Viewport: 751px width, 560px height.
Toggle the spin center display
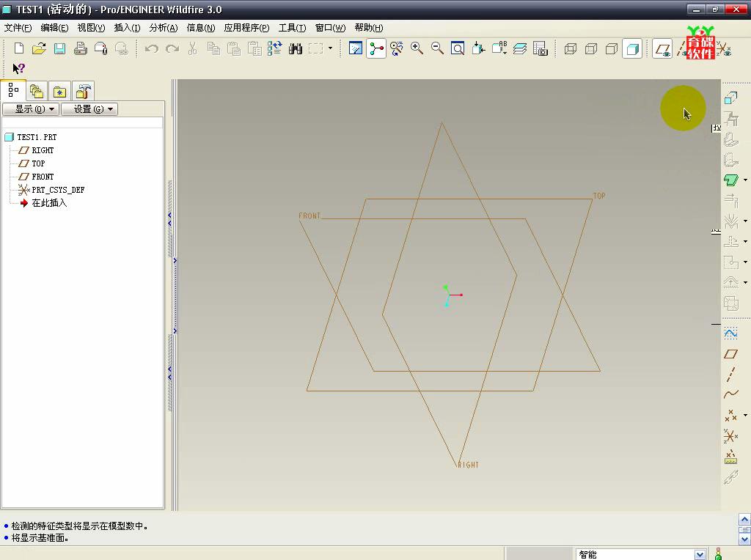[376, 48]
